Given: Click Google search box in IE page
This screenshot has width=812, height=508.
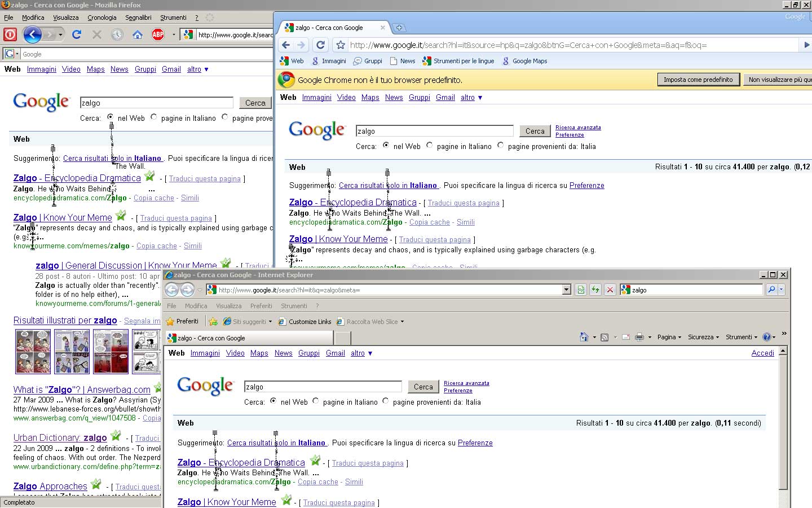Looking at the screenshot, I should [x=323, y=387].
